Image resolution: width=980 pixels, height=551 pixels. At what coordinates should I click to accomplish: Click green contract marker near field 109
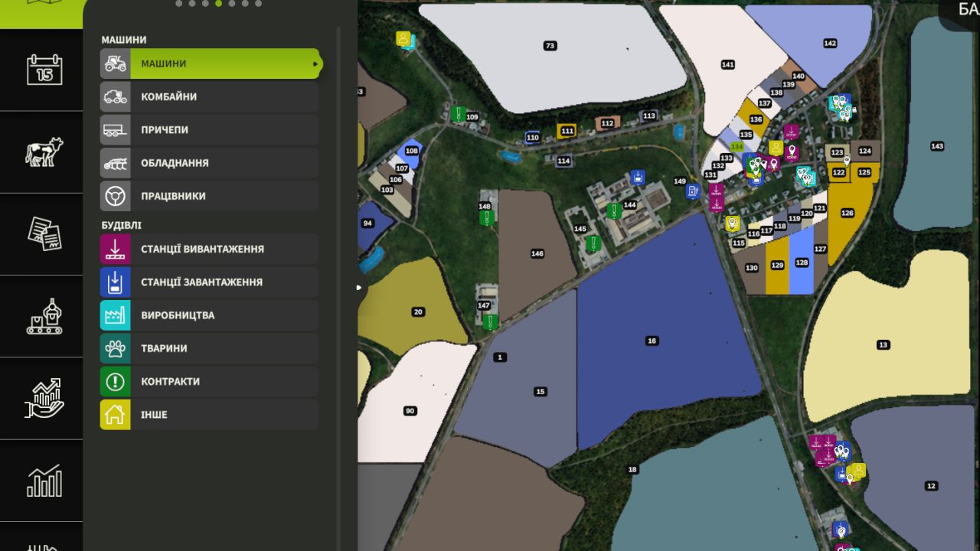pos(458,114)
